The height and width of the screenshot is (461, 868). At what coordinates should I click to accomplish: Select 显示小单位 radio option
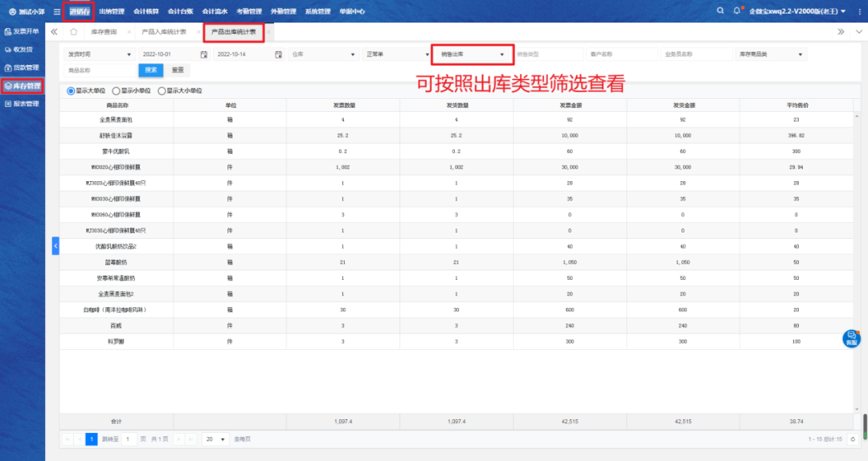[117, 91]
